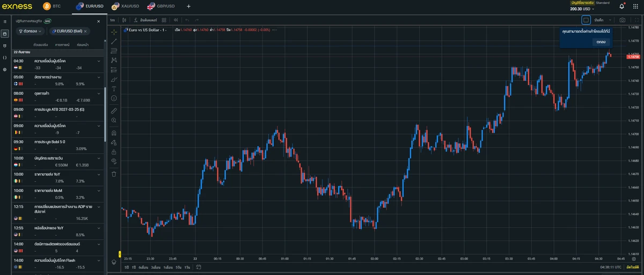This screenshot has height=275, width=644.
Task: Open the emoji icons tool
Action: pos(114,98)
